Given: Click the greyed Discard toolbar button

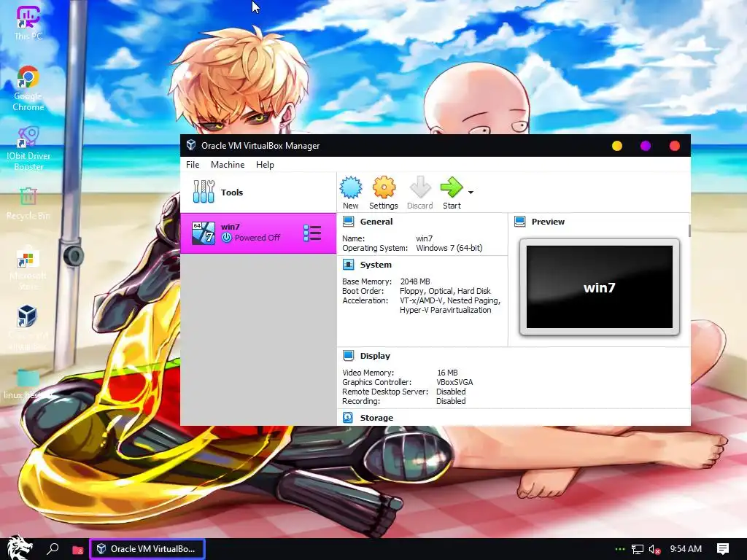Looking at the screenshot, I should (x=419, y=192).
